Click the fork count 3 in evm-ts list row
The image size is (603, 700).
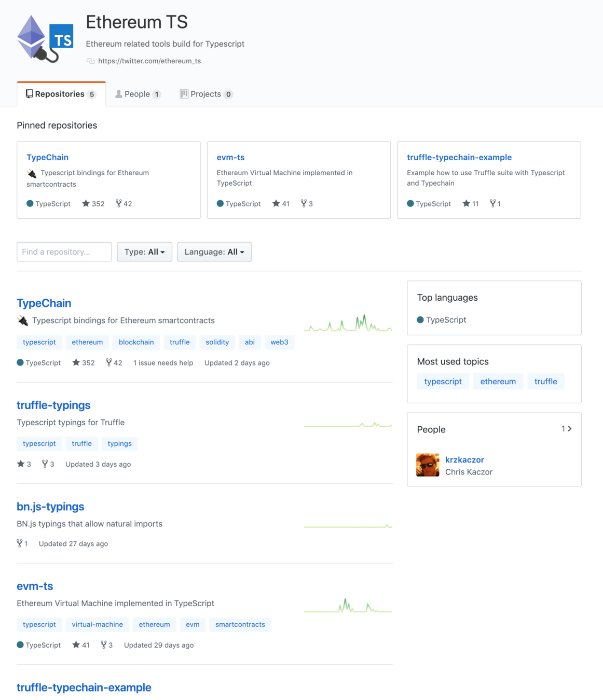coord(107,645)
